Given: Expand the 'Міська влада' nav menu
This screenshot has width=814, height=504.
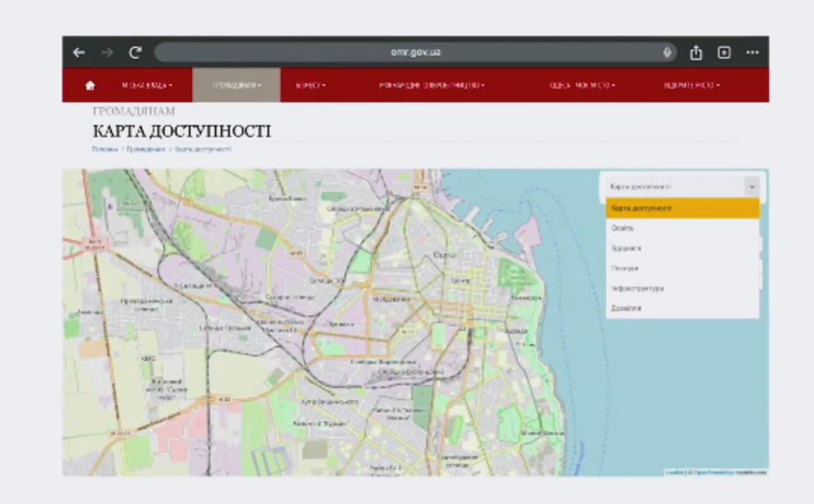Looking at the screenshot, I should [146, 85].
